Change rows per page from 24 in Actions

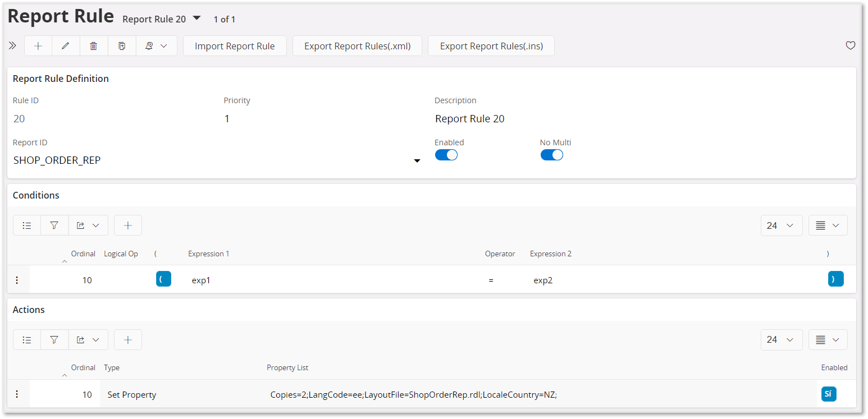click(x=782, y=339)
